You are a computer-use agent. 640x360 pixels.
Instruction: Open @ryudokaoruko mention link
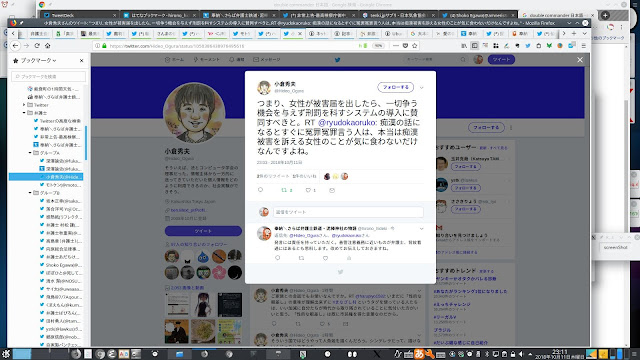coord(347,122)
